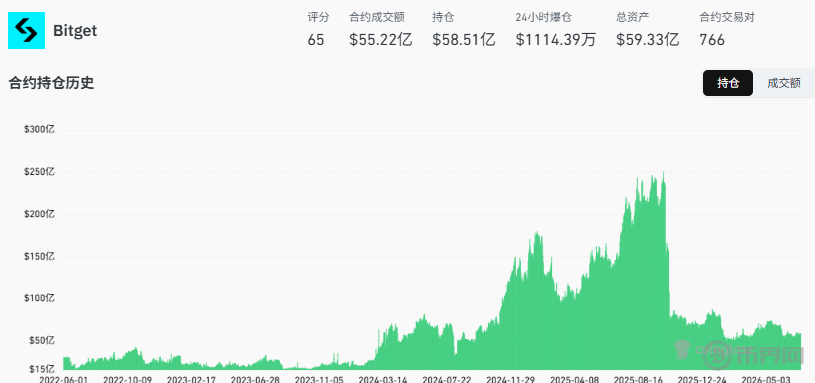Click the 2023-11-05 date label

coord(319,379)
